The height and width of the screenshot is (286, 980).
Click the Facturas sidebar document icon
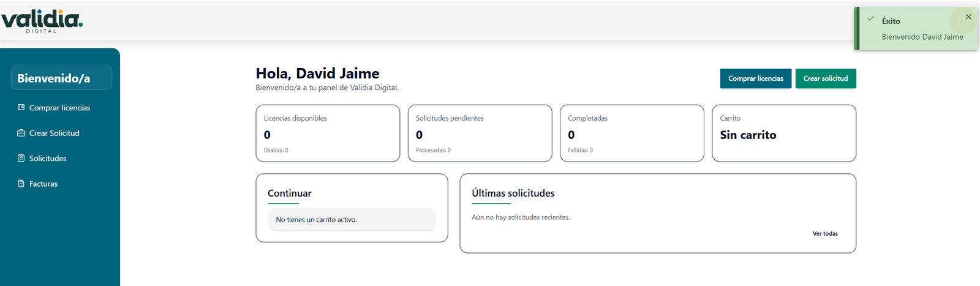pos(21,184)
